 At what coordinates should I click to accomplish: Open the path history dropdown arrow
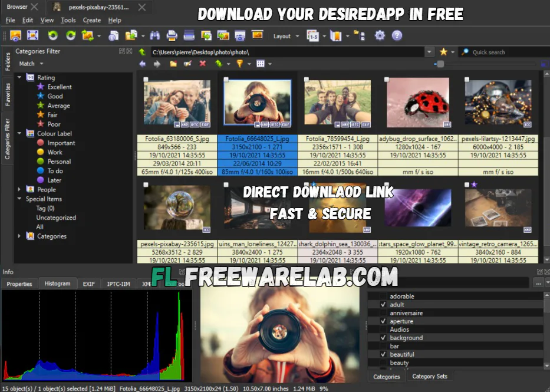click(429, 52)
